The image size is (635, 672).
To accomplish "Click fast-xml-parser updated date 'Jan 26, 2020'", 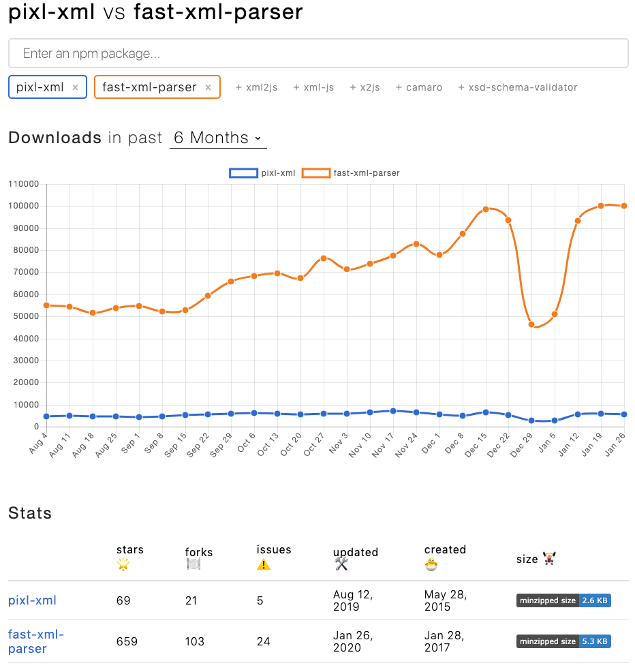I will click(x=353, y=641).
